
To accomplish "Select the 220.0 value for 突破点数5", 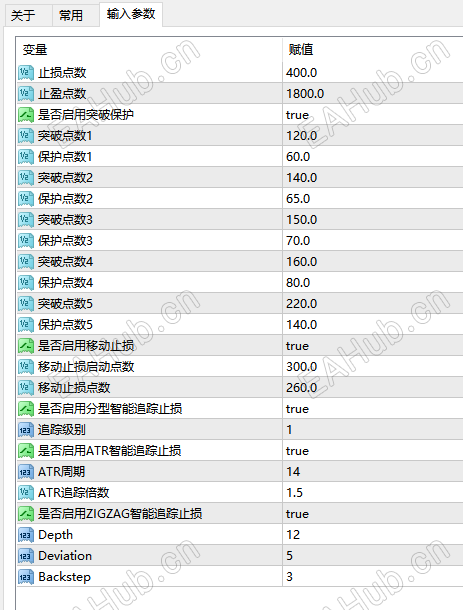I will (302, 304).
